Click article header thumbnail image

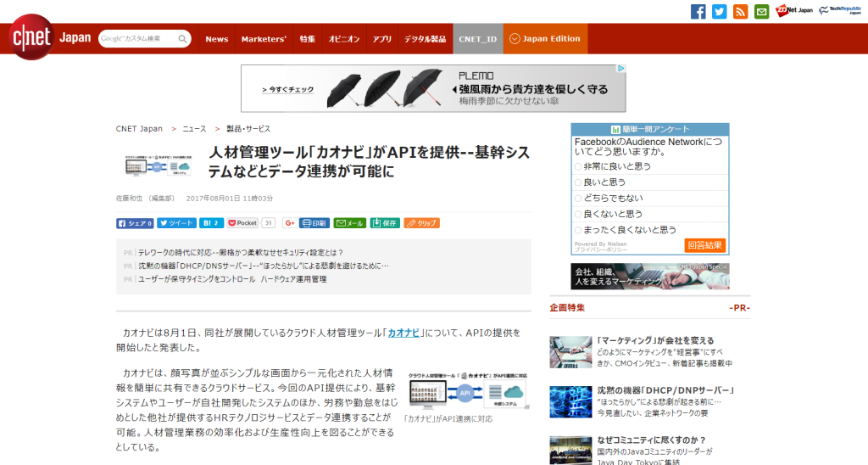158,165
